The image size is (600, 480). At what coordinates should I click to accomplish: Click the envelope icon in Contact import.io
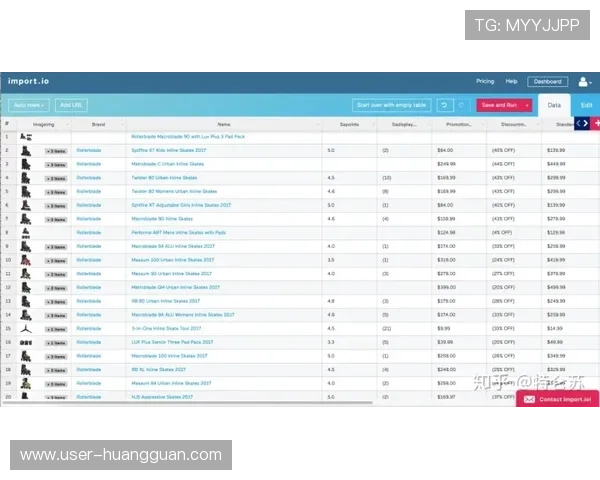point(530,399)
